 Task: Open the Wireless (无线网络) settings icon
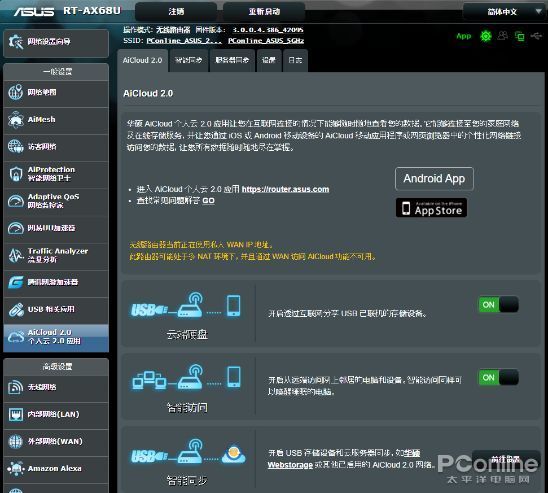pos(15,387)
